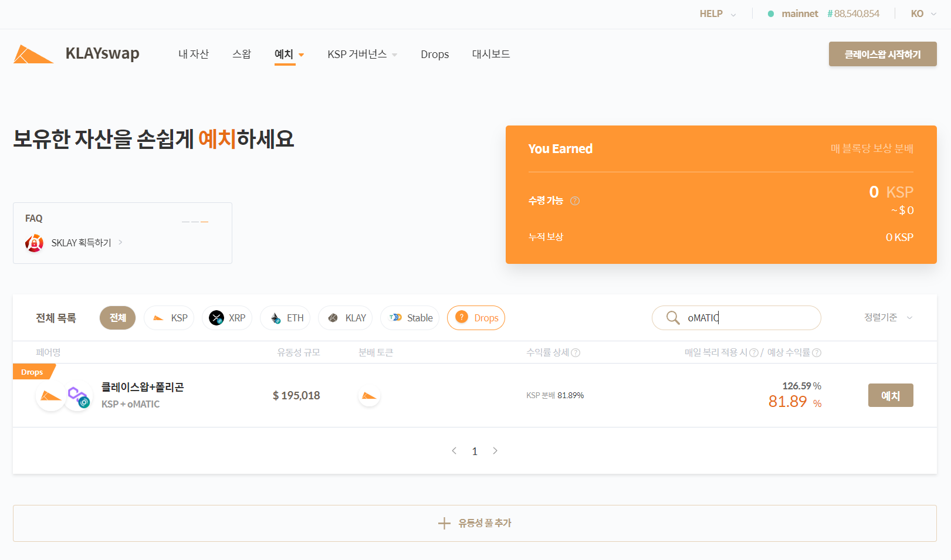
Task: Click the KSP token icon in pair row
Action: tap(50, 396)
